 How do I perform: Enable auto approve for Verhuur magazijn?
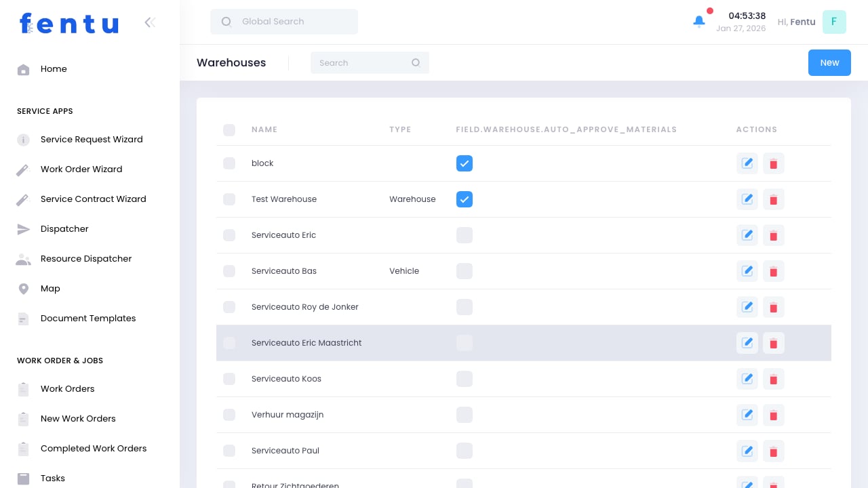click(465, 415)
